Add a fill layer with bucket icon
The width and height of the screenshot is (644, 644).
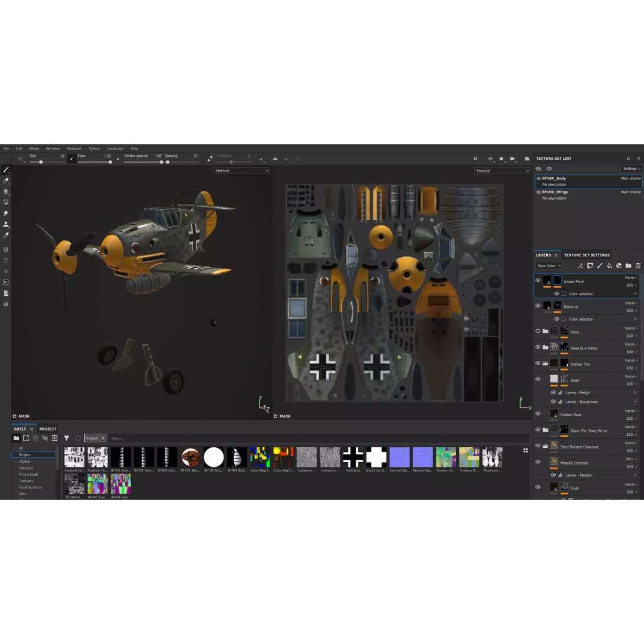609,266
